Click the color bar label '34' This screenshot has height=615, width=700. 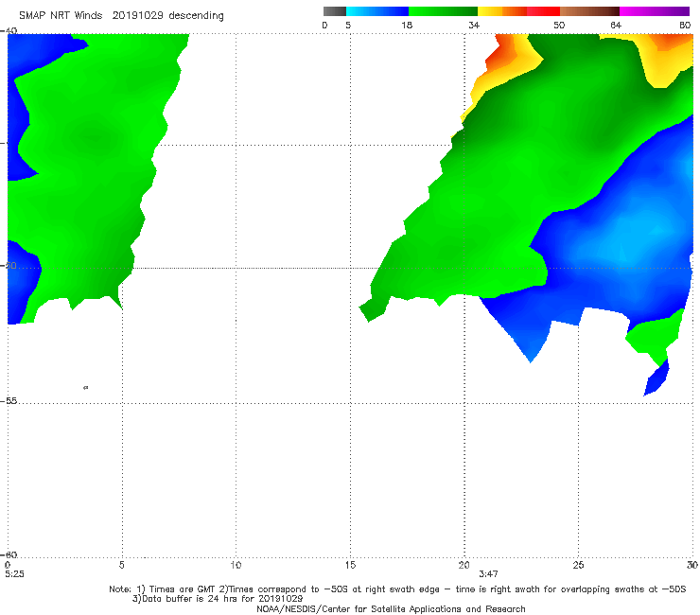474,26
